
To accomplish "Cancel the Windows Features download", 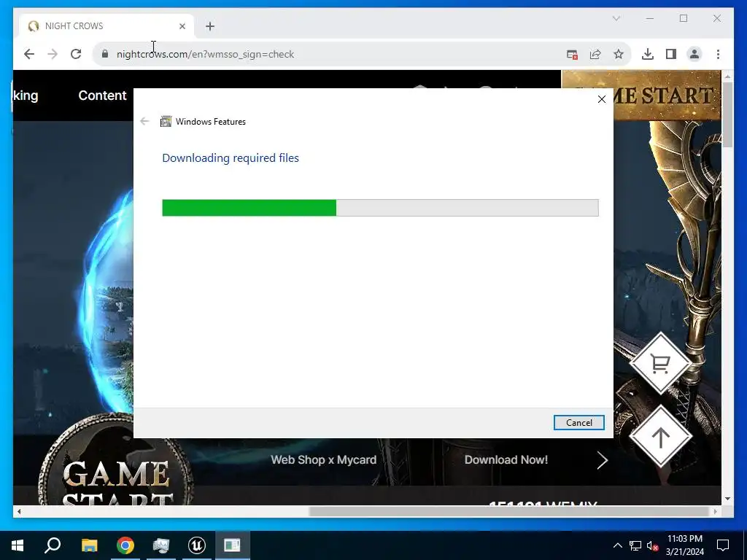I will [x=578, y=422].
